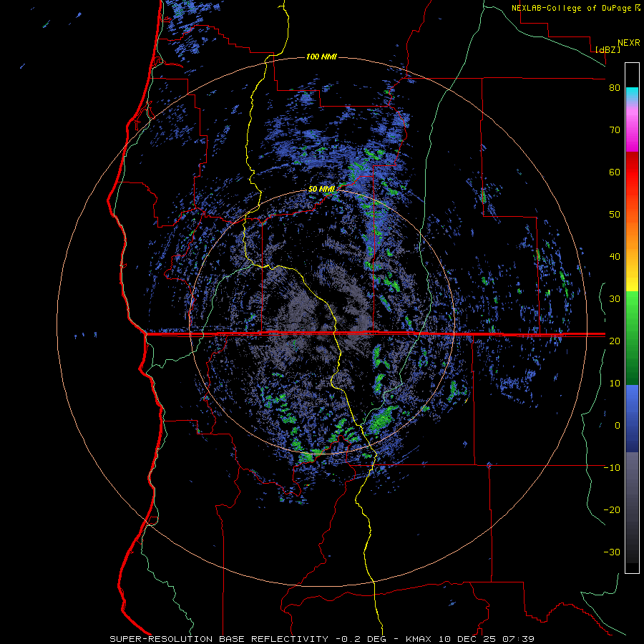
Task: Click the "10 DEC 25 07:39" timestamp
Action: click(487, 639)
